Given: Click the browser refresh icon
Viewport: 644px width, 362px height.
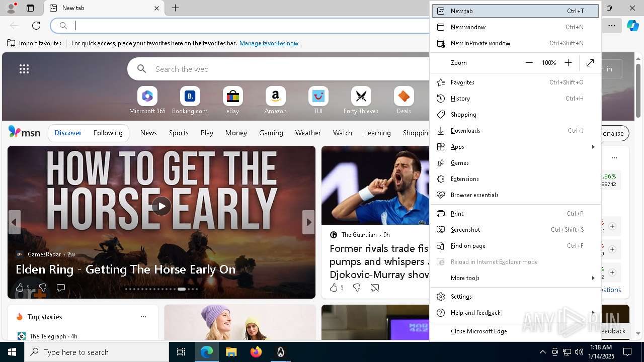Looking at the screenshot, I should pyautogui.click(x=36, y=26).
